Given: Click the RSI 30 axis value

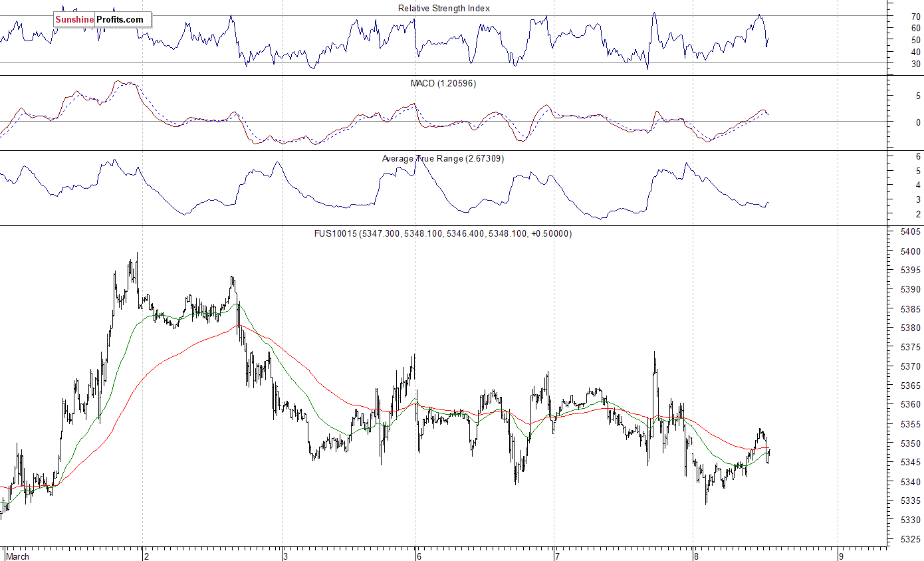Looking at the screenshot, I should click(x=916, y=64).
